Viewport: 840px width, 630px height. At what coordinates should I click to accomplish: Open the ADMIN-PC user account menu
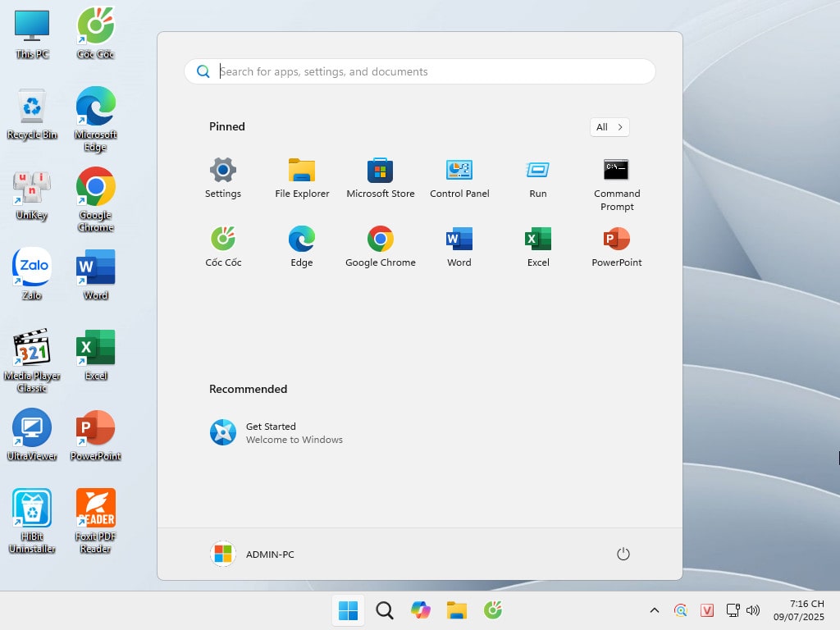coord(253,554)
